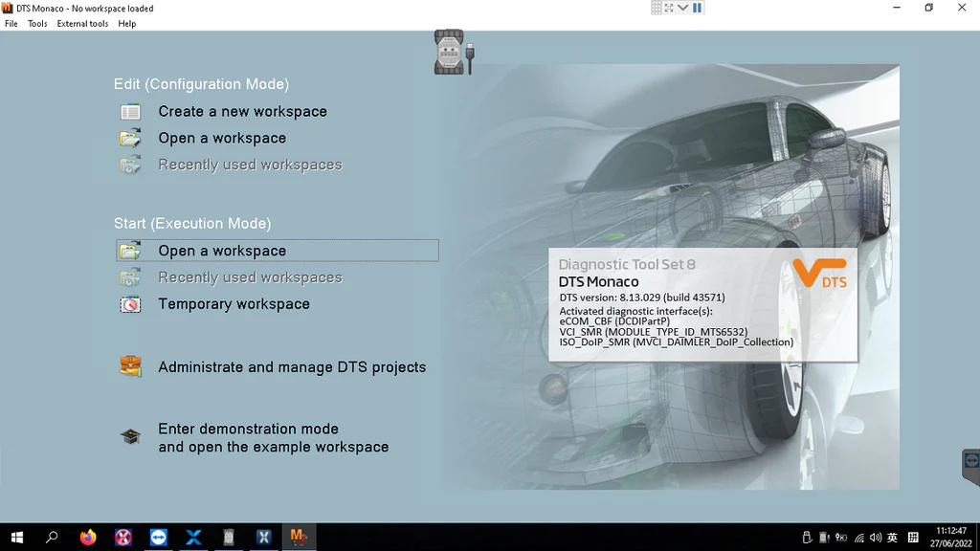Select Recently used workspaces under Start (Execution Mode)
Image resolution: width=980 pixels, height=551 pixels.
(x=250, y=277)
